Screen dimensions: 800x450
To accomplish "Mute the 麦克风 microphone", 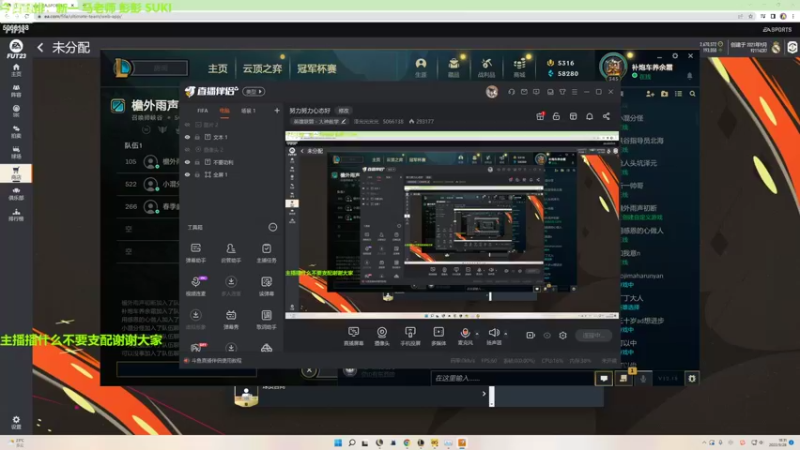I will tap(465, 336).
